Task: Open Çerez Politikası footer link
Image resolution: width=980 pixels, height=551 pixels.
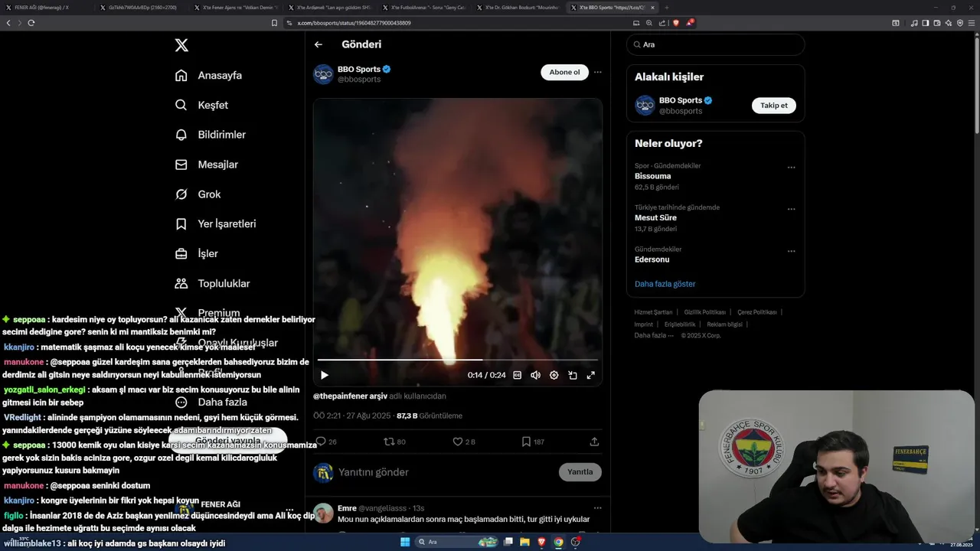Action: click(x=756, y=312)
